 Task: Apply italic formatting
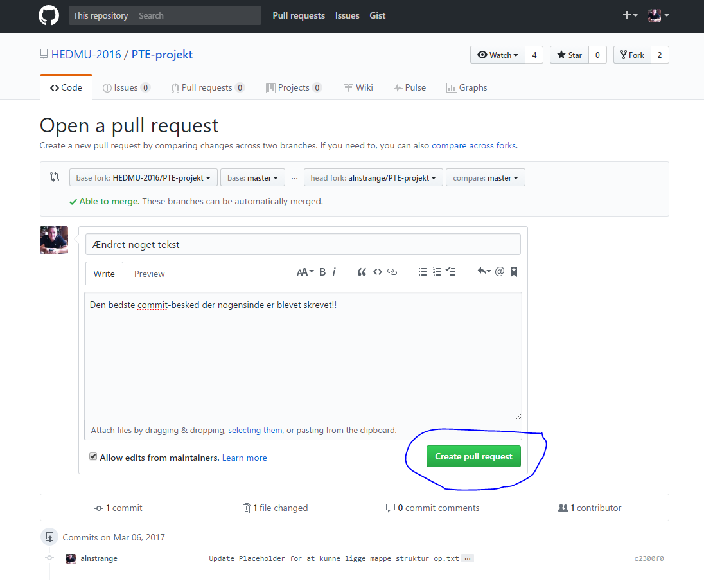(334, 272)
